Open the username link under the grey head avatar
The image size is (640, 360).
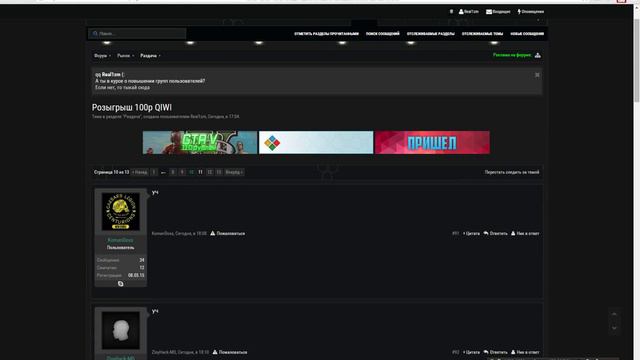click(x=120, y=358)
